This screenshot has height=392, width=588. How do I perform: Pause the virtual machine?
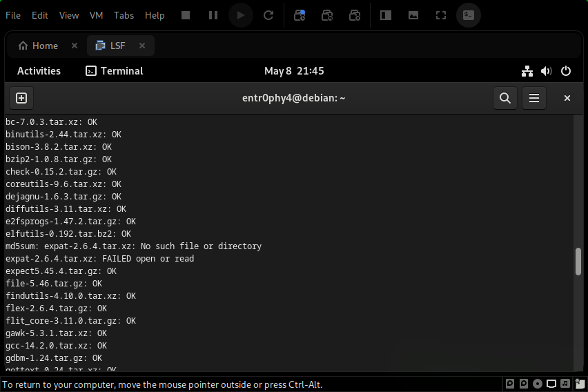213,15
